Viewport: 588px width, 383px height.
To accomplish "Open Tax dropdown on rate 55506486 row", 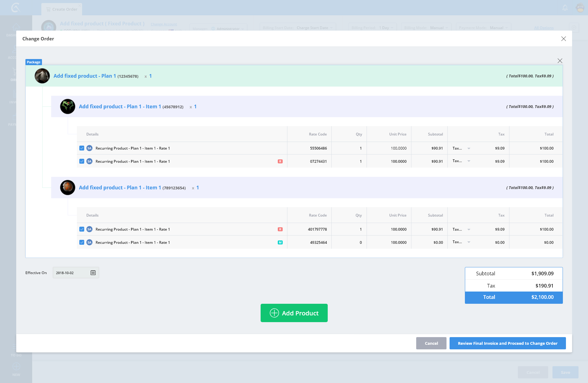I will (469, 148).
